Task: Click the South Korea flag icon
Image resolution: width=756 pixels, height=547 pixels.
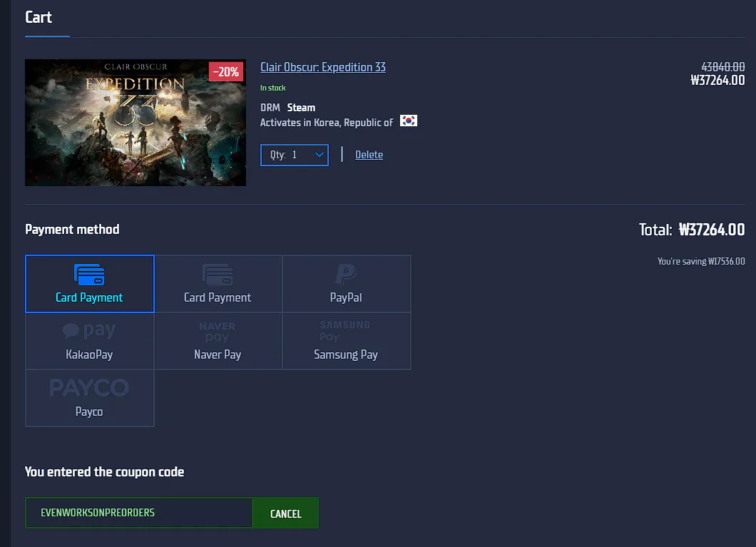Action: pos(409,121)
